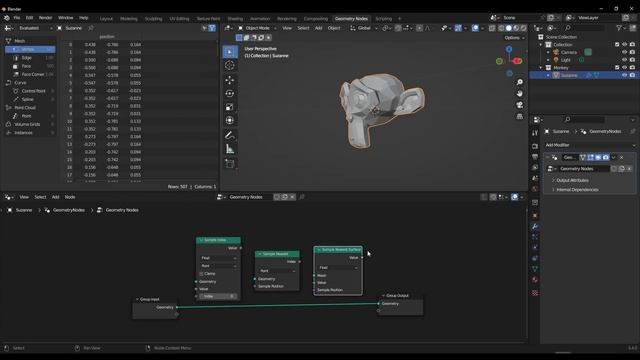640x360 pixels.
Task: Toggle visibility eye for Suzanne
Action: [624, 76]
